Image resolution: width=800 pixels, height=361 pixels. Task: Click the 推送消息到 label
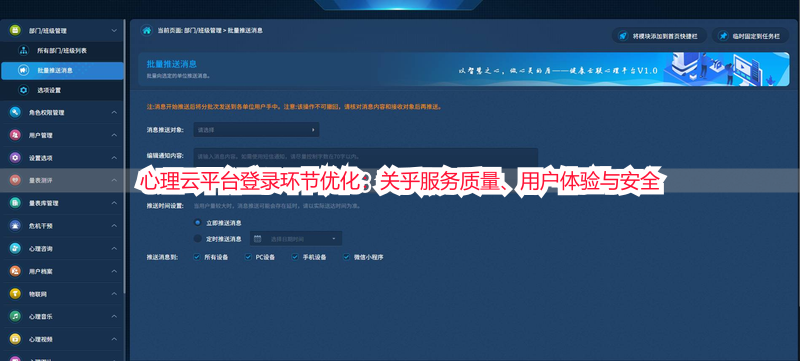point(162,257)
